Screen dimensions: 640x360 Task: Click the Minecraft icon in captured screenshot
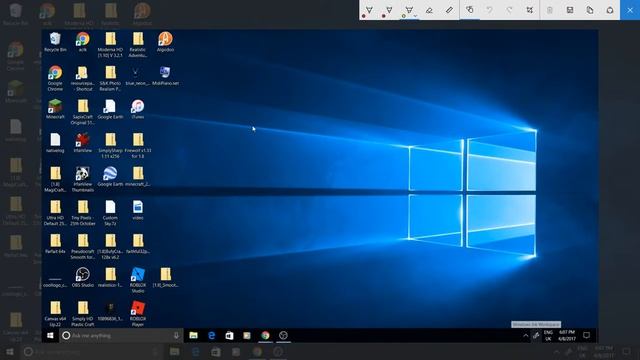[x=55, y=109]
